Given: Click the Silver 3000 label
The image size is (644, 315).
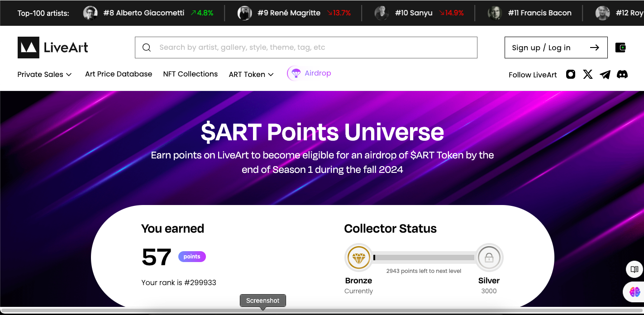Looking at the screenshot, I should [x=489, y=286].
